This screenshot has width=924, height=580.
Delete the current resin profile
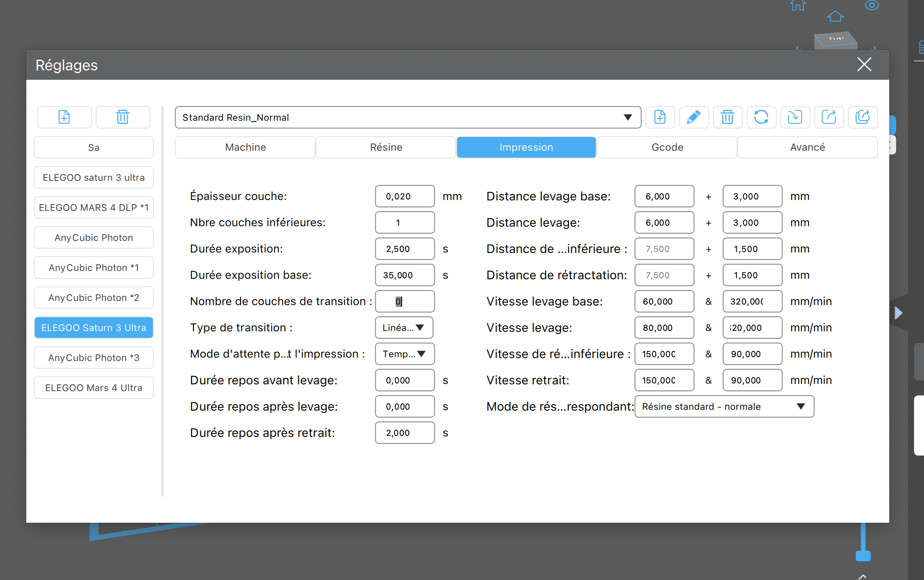pyautogui.click(x=727, y=117)
